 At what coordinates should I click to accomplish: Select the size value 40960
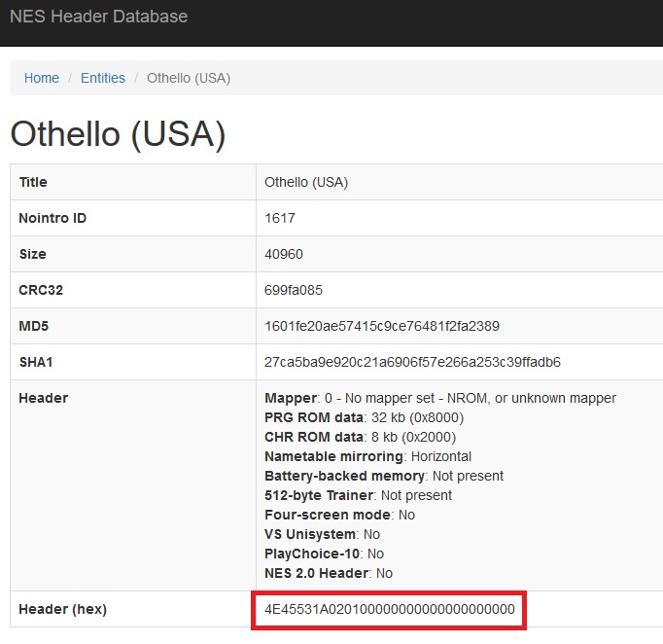pos(284,254)
